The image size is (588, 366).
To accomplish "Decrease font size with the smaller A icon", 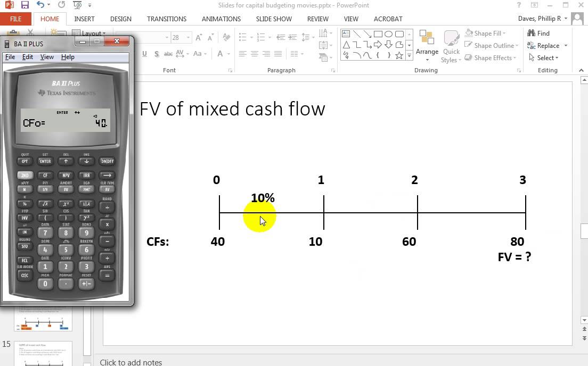I will coord(211,37).
